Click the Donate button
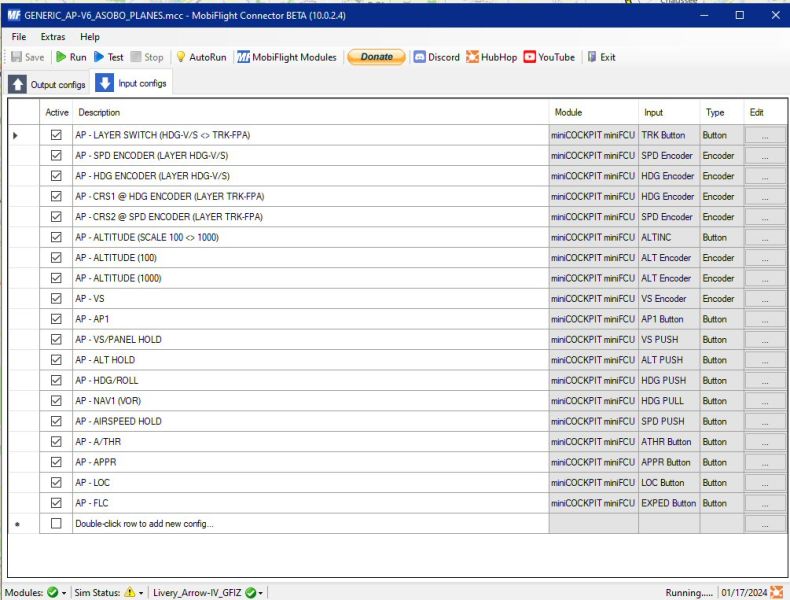The image size is (790, 600). tap(376, 57)
